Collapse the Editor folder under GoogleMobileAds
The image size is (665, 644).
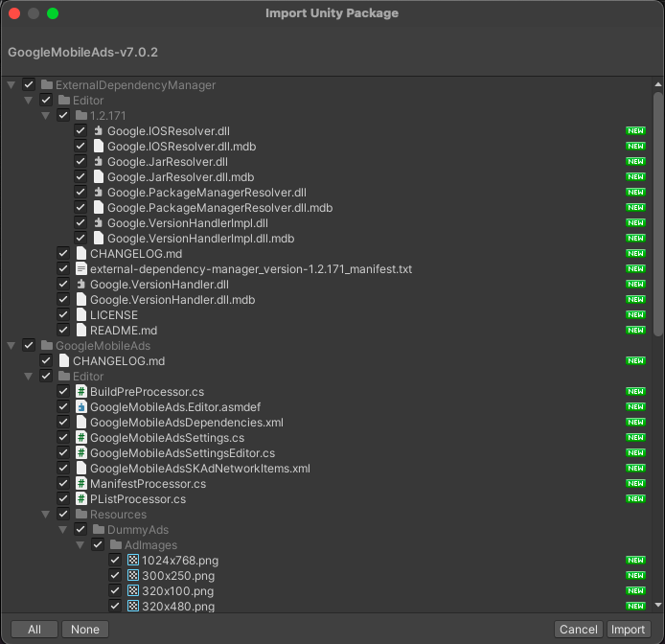(29, 377)
